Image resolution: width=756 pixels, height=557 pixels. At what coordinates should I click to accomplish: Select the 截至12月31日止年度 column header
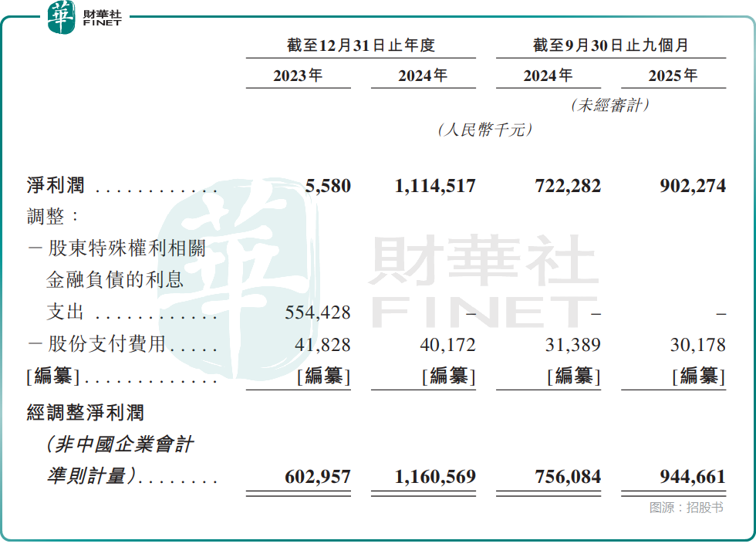[x=361, y=46]
